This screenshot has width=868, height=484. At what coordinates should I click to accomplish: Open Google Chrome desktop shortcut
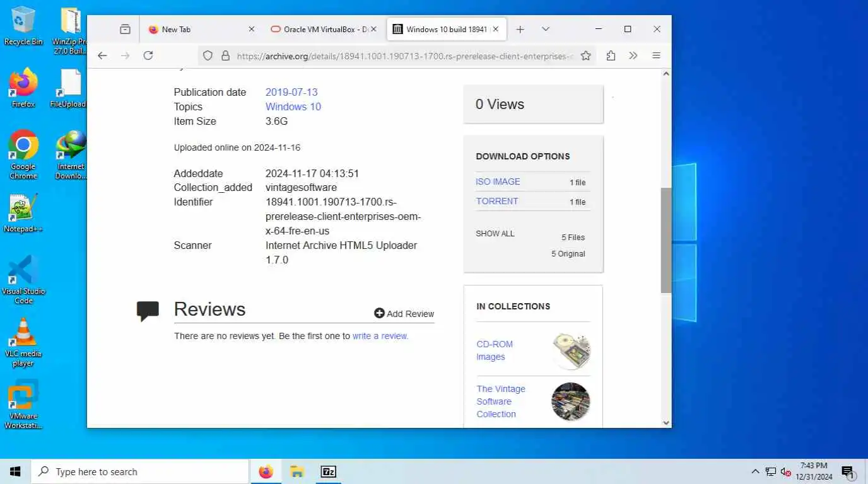(x=23, y=154)
